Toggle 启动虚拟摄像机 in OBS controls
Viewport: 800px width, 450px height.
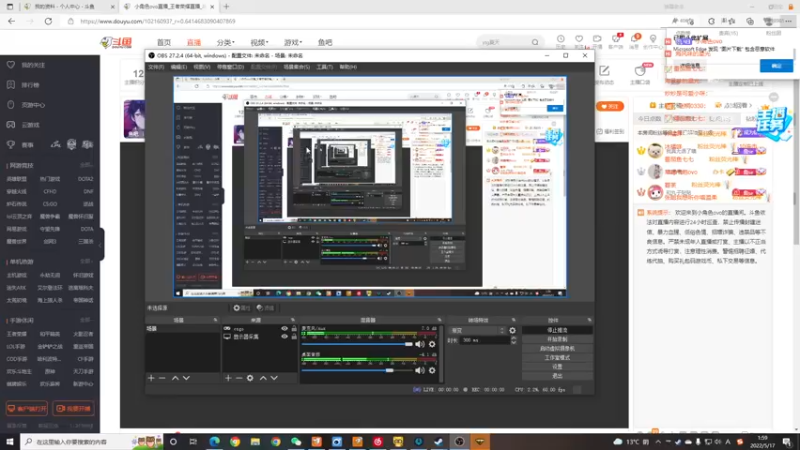click(557, 348)
